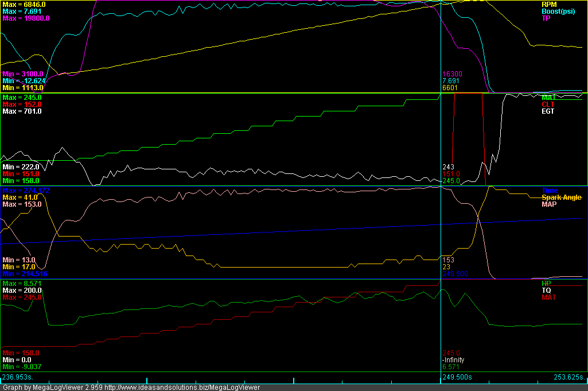Click the 236.953s start time label
Image resolution: width=588 pixels, height=391 pixels.
(18, 377)
